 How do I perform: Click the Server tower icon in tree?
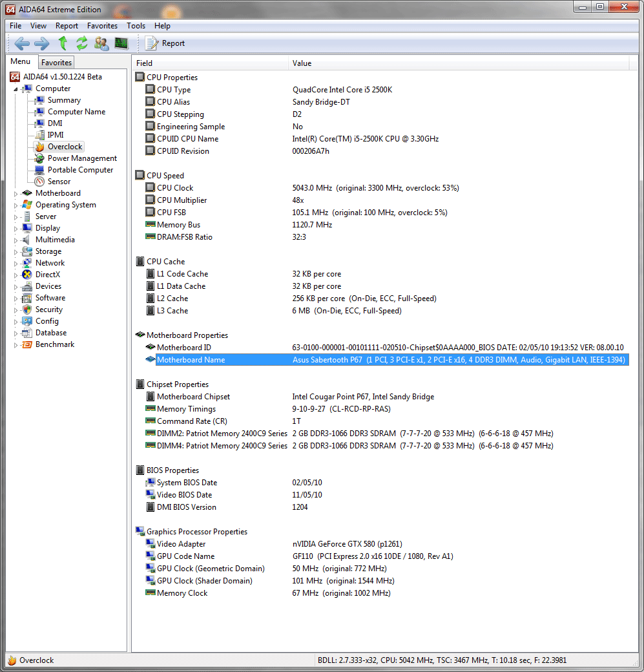[x=27, y=216]
